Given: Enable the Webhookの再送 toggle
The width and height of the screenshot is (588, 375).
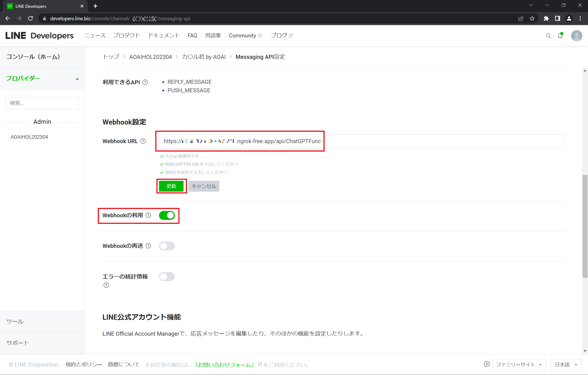Looking at the screenshot, I should 167,246.
